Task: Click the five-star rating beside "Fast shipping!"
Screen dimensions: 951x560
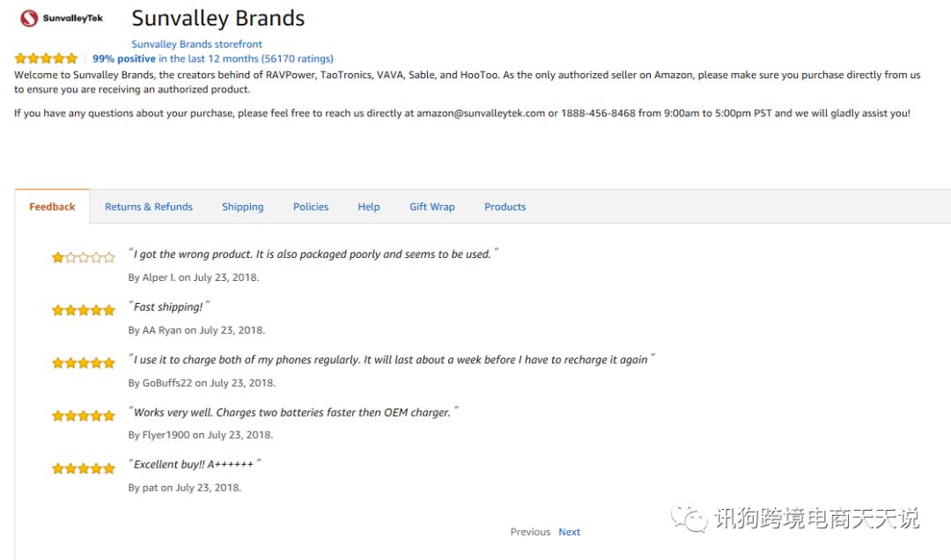Action: [x=84, y=310]
